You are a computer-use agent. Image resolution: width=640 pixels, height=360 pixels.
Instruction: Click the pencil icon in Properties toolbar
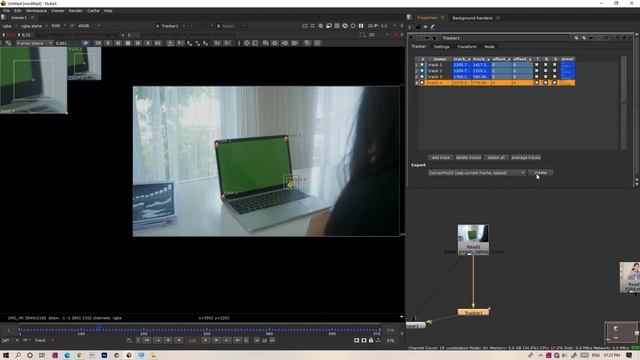pos(433,27)
